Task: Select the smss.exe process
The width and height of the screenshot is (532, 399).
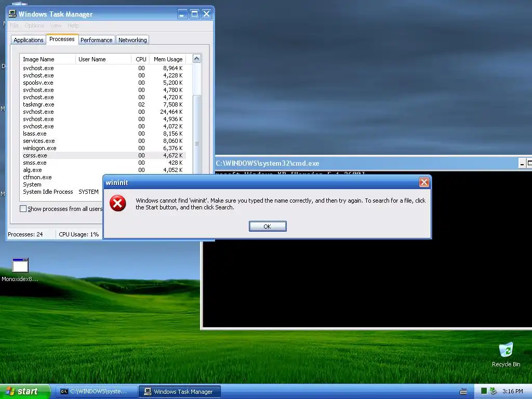Action: (x=103, y=163)
